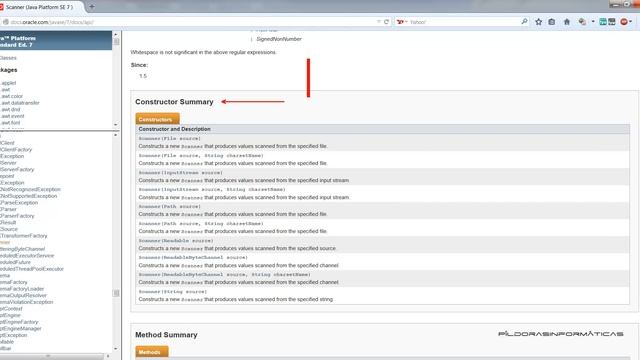Open Scanner(InputStream source, String charsetName) constructor

[212, 189]
